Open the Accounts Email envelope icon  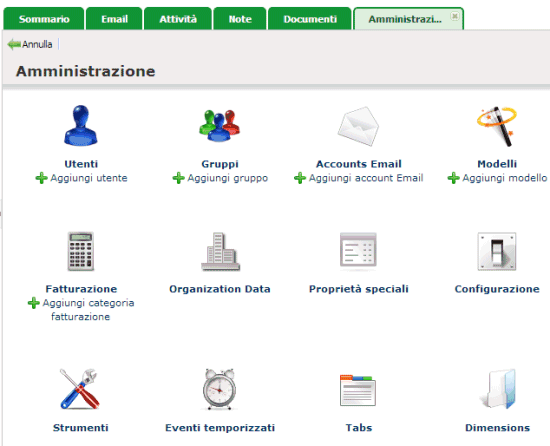[x=358, y=126]
